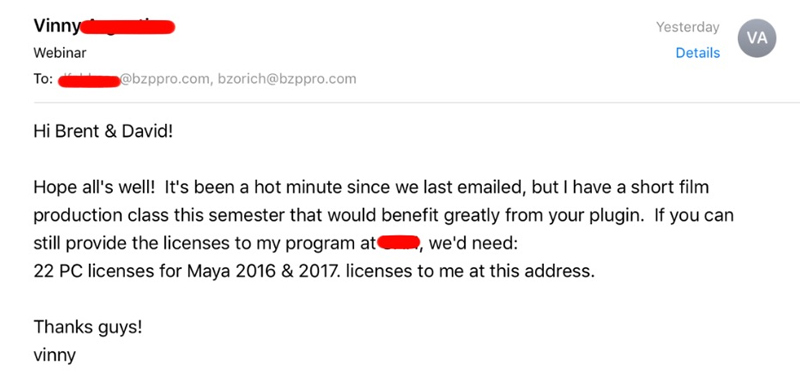Click the Yesterday date label

(688, 27)
